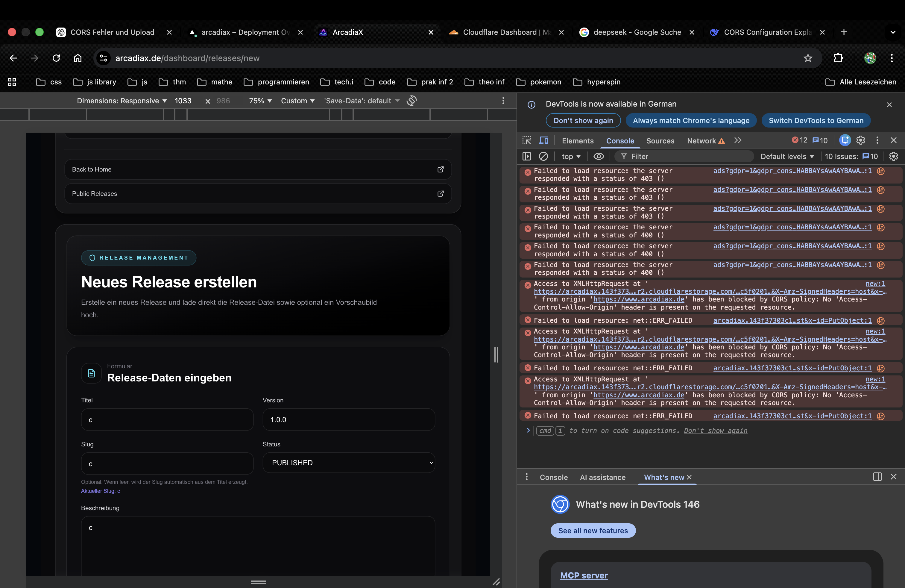Open the Back to Home external link icon
905x588 pixels.
(440, 169)
